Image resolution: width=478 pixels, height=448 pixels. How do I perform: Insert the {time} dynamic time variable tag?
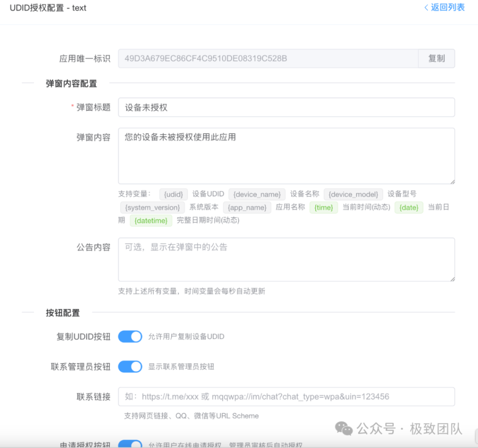tap(323, 207)
